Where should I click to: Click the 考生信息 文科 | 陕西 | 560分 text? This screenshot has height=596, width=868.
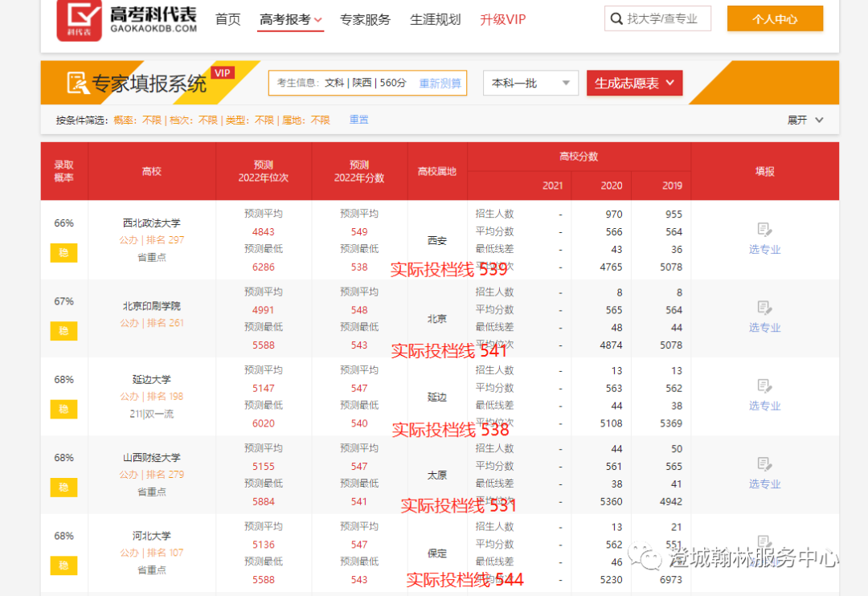(342, 83)
